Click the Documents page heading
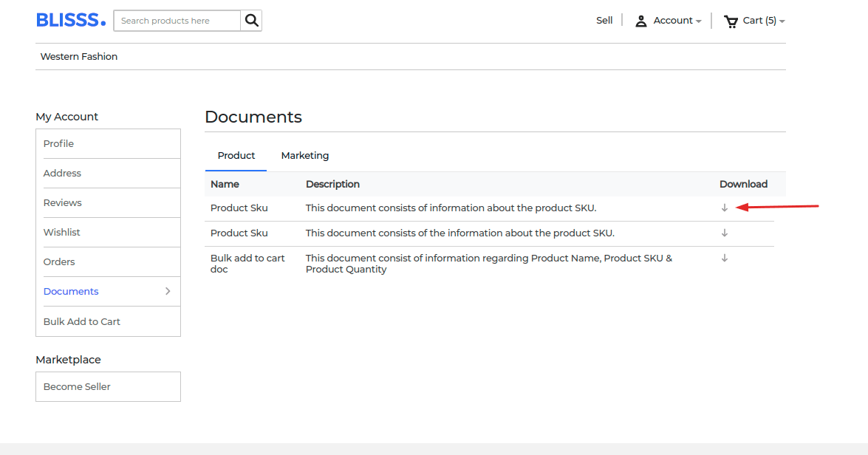The image size is (868, 455). click(253, 117)
